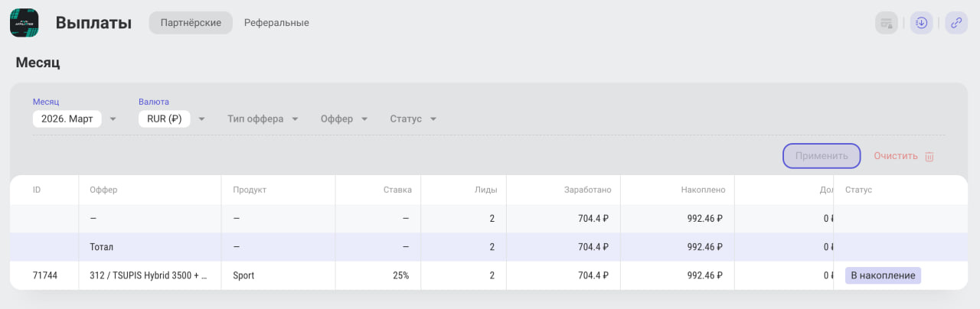This screenshot has height=309, width=980.
Task: Expand the Оффер filter dropdown
Action: click(345, 119)
